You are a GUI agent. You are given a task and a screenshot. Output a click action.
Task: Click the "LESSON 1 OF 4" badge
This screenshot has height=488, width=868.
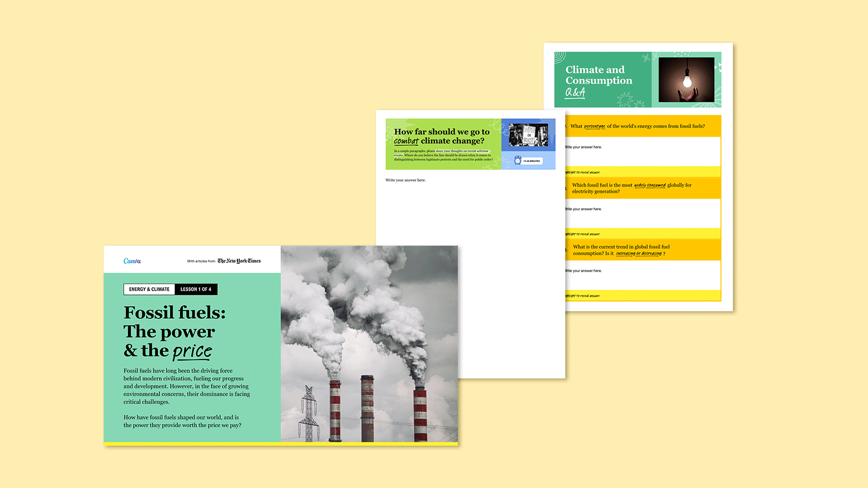[196, 289]
